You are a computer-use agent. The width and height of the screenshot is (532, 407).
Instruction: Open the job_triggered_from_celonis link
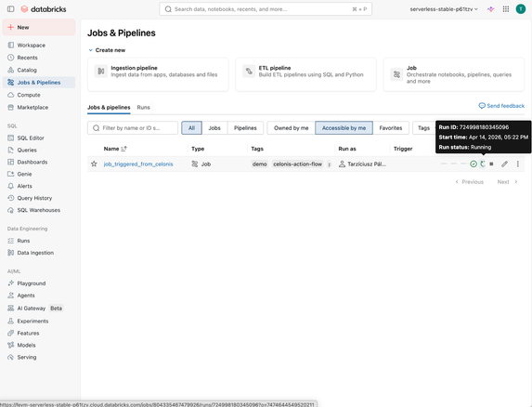click(138, 164)
